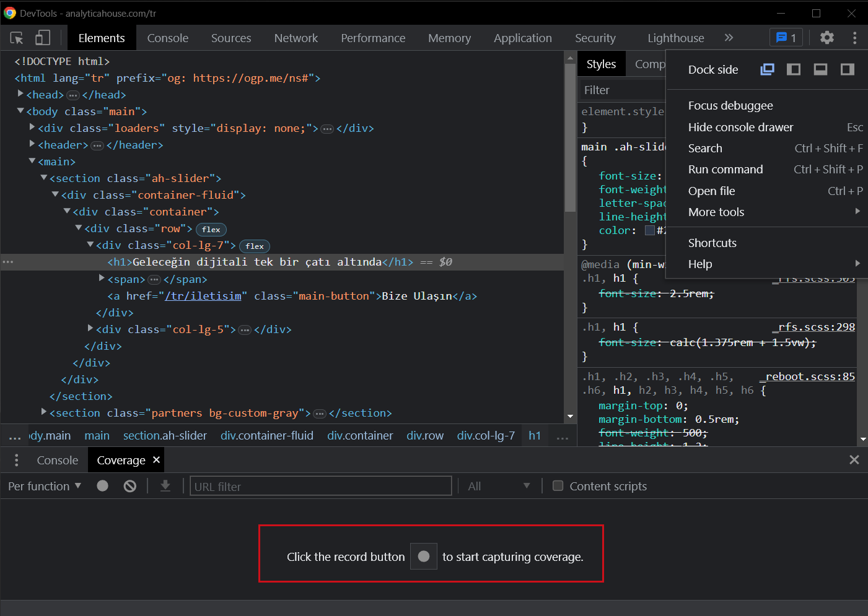Activate the inspect element picker icon

coord(17,38)
